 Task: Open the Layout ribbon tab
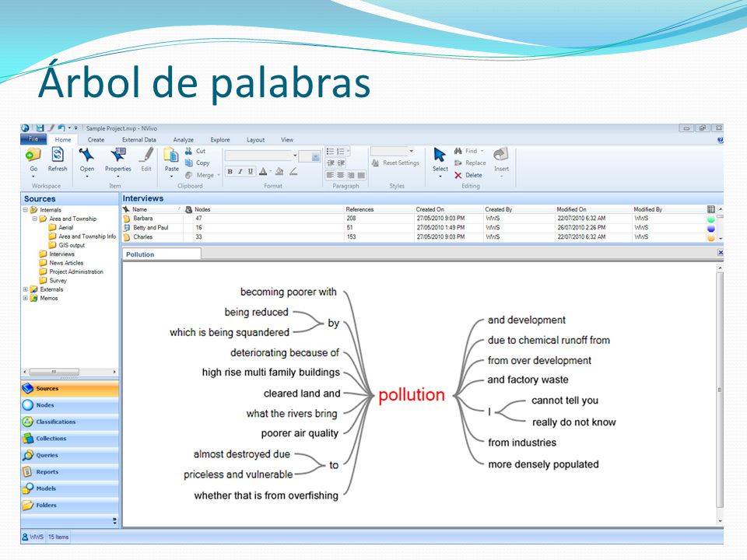255,139
